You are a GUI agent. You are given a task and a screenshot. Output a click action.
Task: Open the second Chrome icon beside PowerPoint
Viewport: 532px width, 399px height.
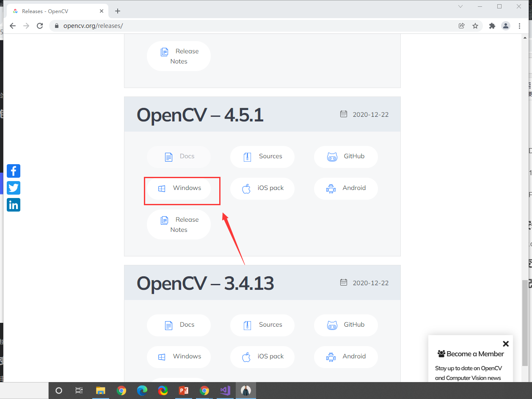204,391
